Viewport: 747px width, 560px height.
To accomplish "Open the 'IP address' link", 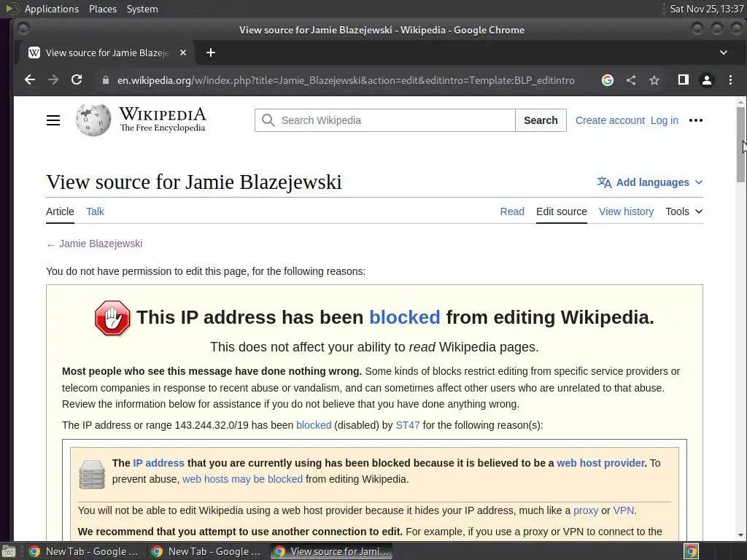I will [x=158, y=463].
